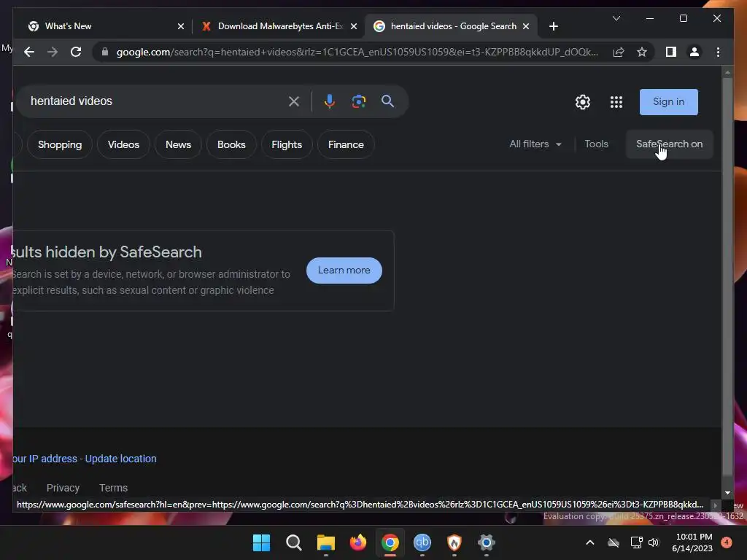
Task: Select the hentaied videos Google Search tab
Action: (452, 26)
